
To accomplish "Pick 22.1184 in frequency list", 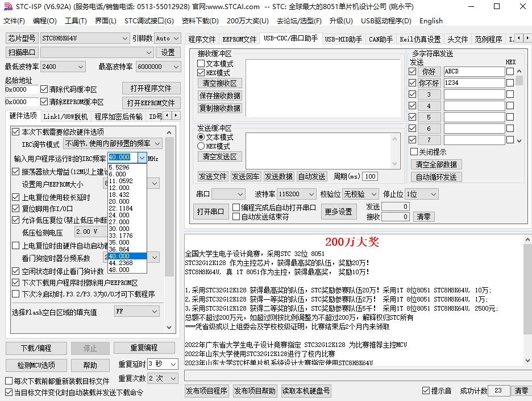I will point(127,208).
